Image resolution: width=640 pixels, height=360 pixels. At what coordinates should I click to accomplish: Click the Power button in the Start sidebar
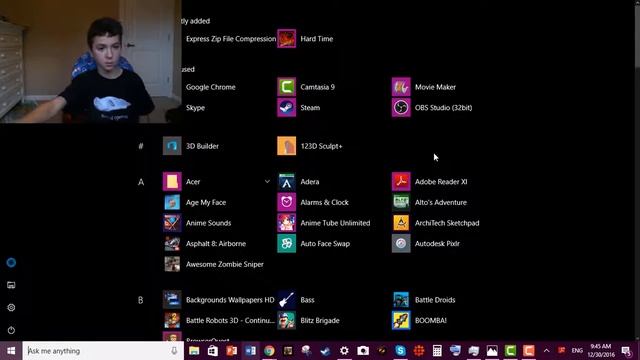pos(11,330)
